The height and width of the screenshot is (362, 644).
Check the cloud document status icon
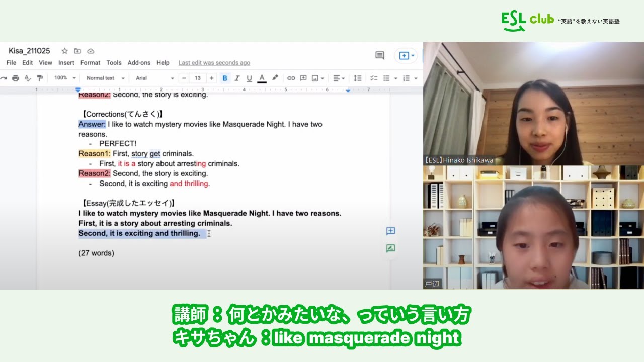point(91,51)
